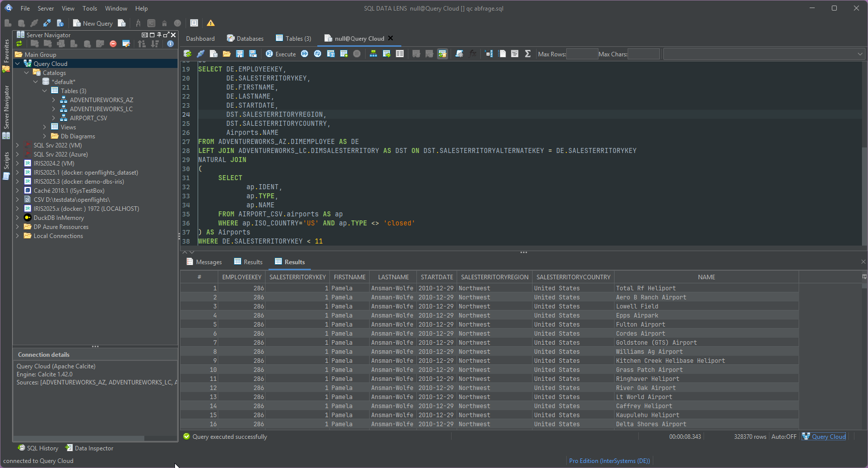Click the Max Rows input field
Viewport: 868px width, 468px height.
point(582,54)
